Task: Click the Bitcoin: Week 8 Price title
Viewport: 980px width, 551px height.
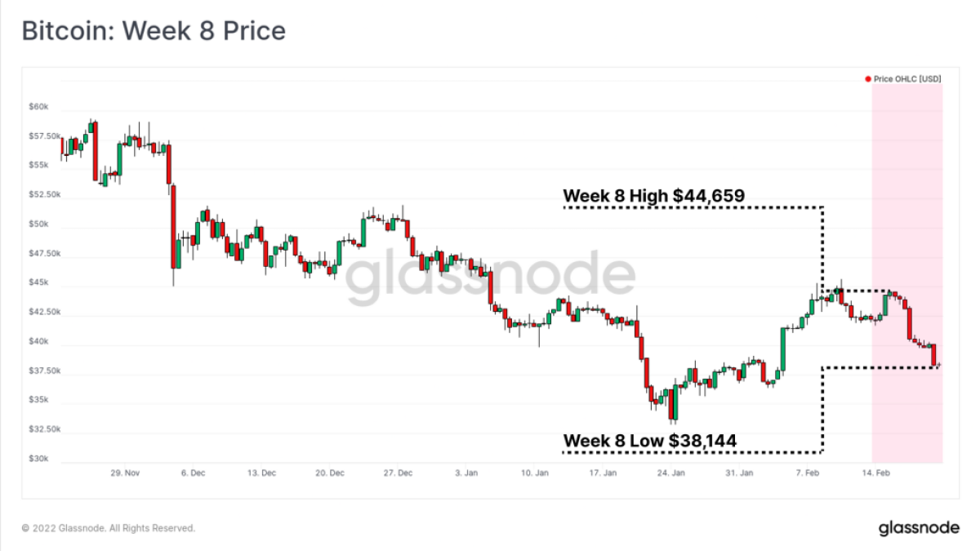Action: tap(154, 31)
